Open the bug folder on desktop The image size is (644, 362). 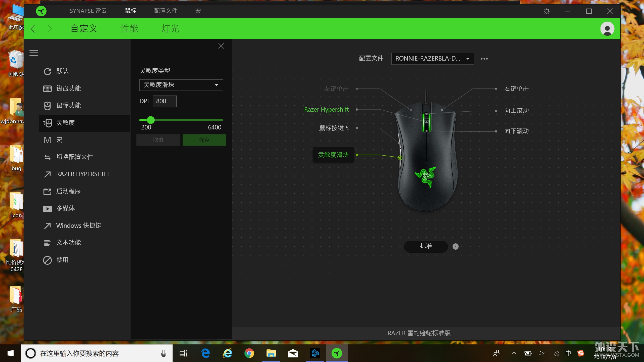16,158
